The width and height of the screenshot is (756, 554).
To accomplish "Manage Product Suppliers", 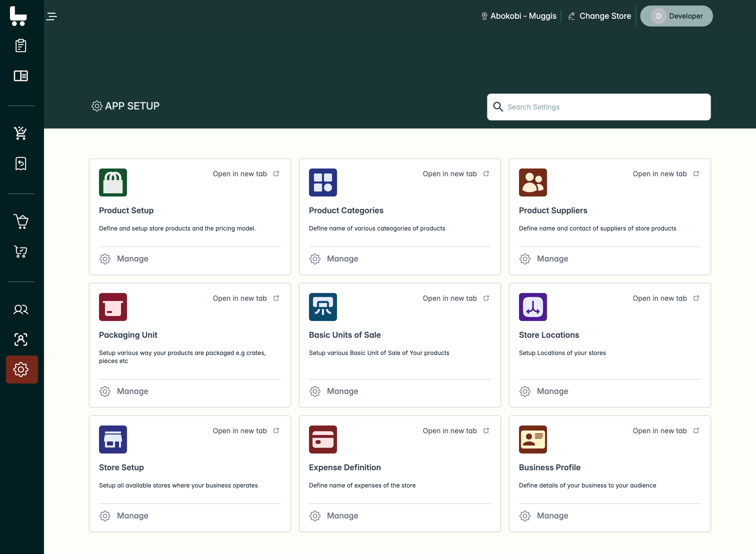I will pos(543,258).
